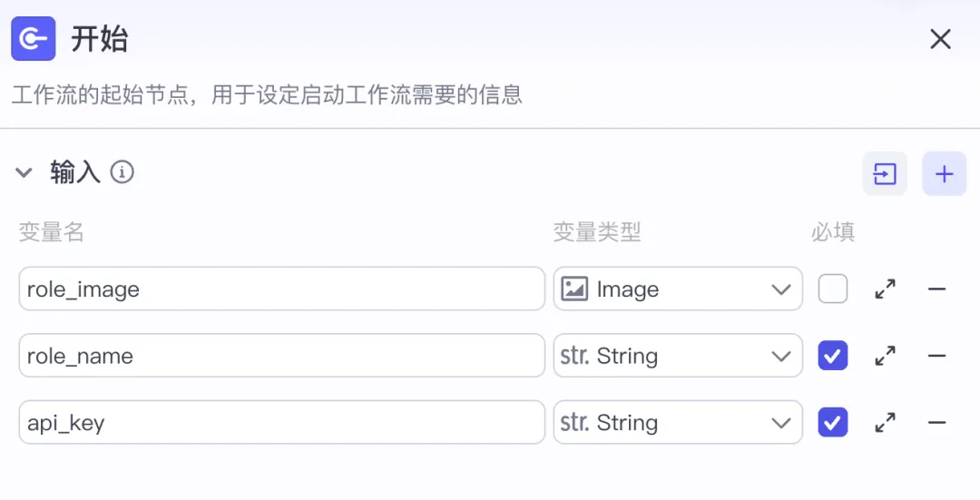Uncheck required for api_key

pyautogui.click(x=832, y=423)
